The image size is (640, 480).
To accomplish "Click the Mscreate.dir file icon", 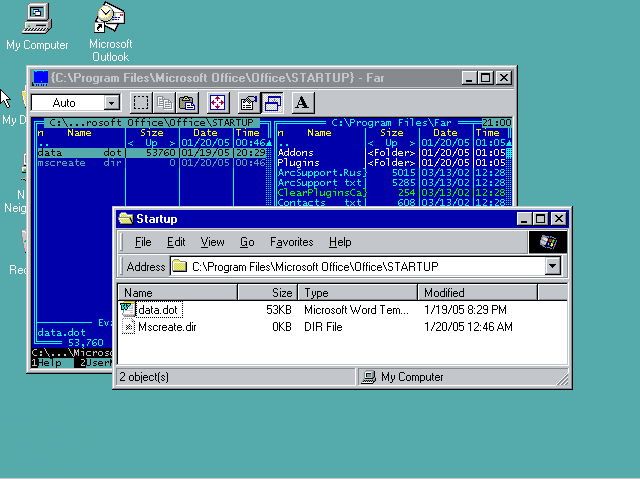I will (x=128, y=327).
